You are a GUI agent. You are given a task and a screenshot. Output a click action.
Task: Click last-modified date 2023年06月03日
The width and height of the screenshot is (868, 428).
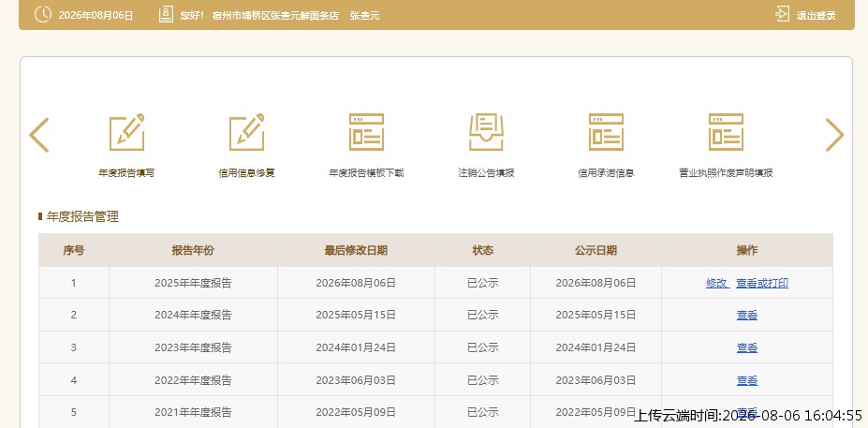pos(356,380)
